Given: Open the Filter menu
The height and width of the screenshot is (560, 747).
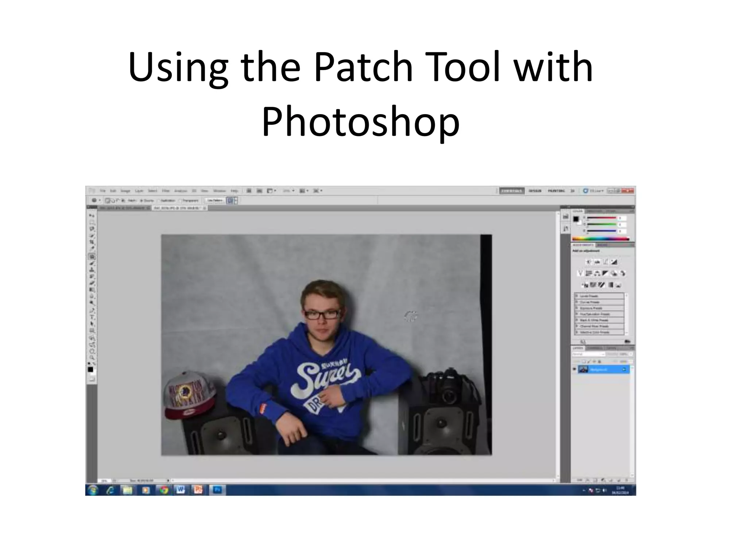Looking at the screenshot, I should (x=166, y=191).
